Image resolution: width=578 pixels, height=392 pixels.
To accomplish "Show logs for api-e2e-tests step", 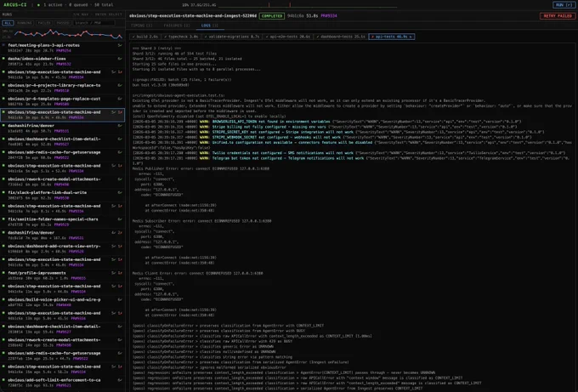I will [x=288, y=37].
